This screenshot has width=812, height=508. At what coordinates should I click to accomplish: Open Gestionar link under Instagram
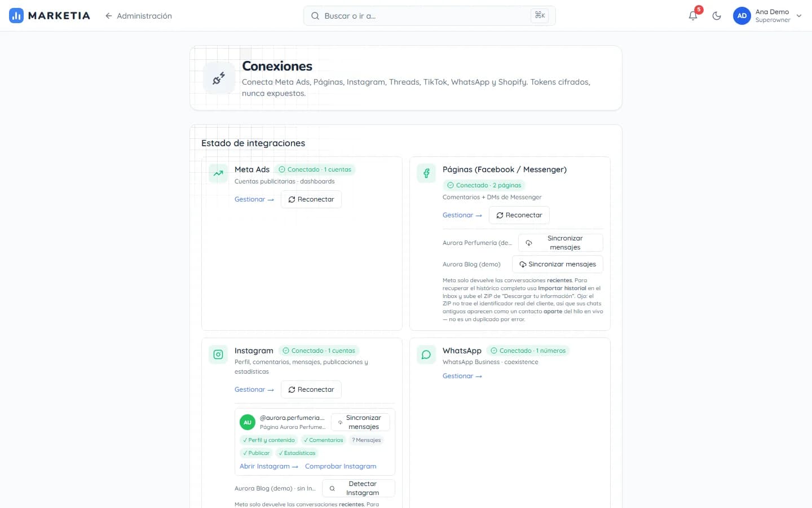[254, 389]
